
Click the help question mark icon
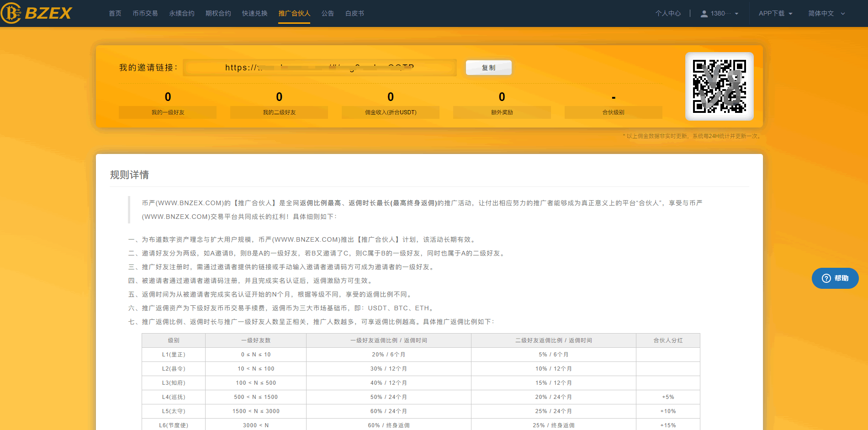(826, 278)
